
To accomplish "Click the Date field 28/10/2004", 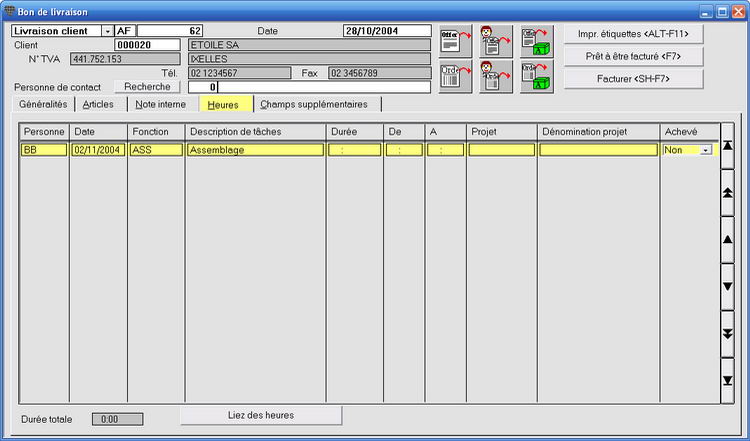I will click(387, 31).
